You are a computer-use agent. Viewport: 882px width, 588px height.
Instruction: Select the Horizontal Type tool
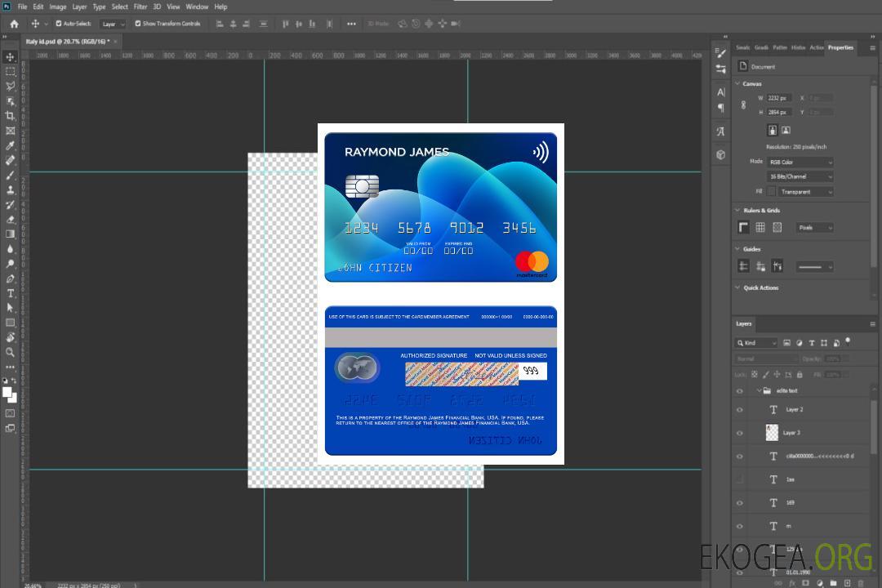(x=10, y=293)
